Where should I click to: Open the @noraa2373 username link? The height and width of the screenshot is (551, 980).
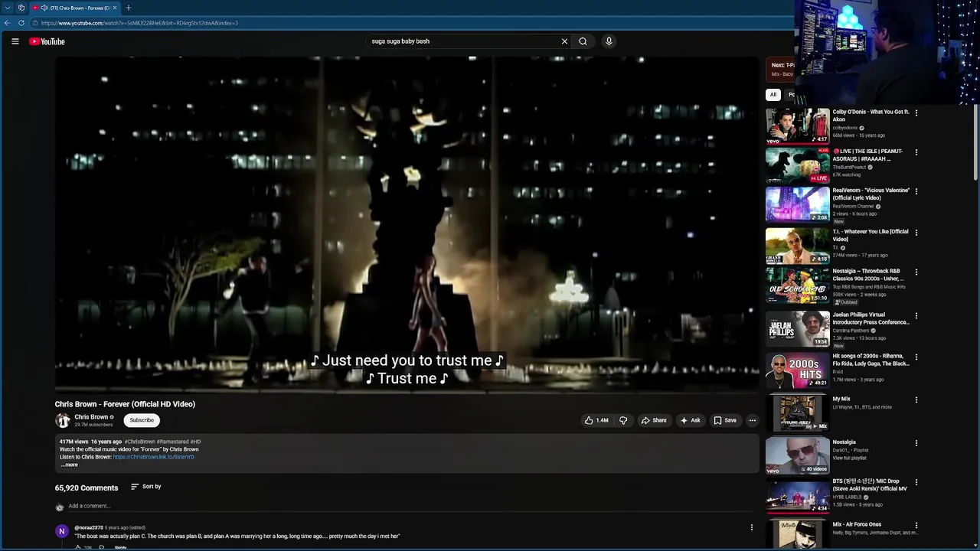89,527
